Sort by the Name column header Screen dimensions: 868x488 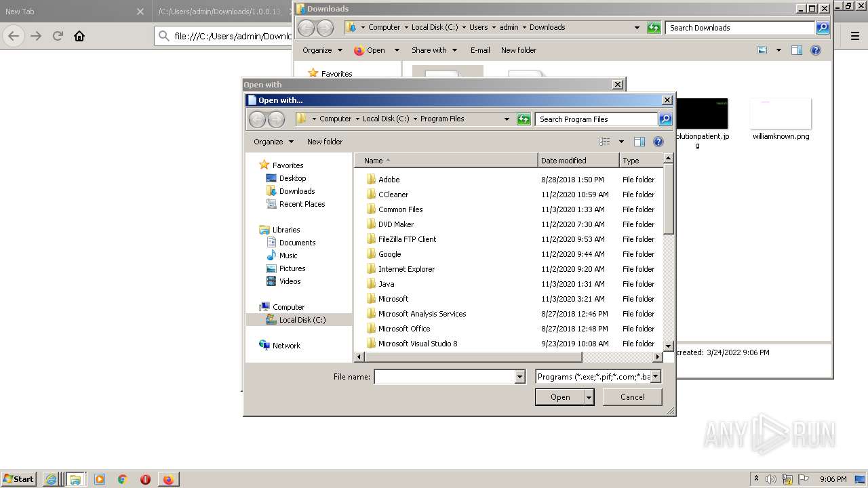click(446, 161)
